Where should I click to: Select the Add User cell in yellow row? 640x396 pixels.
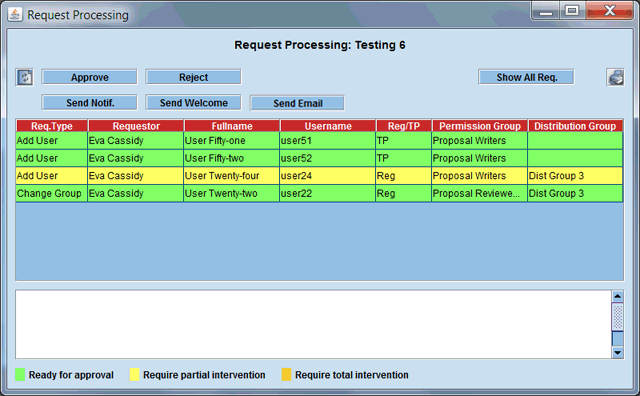52,176
